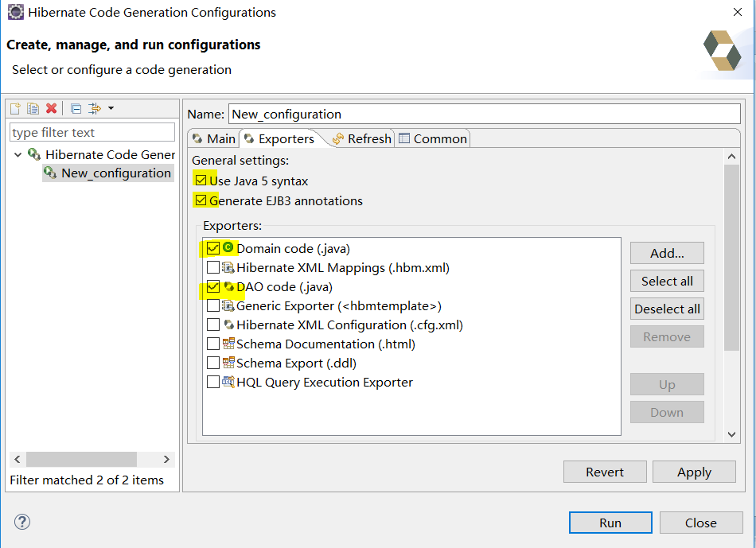Collapse the Hibernate Code Generation tree node
The height and width of the screenshot is (548, 756).
18,155
